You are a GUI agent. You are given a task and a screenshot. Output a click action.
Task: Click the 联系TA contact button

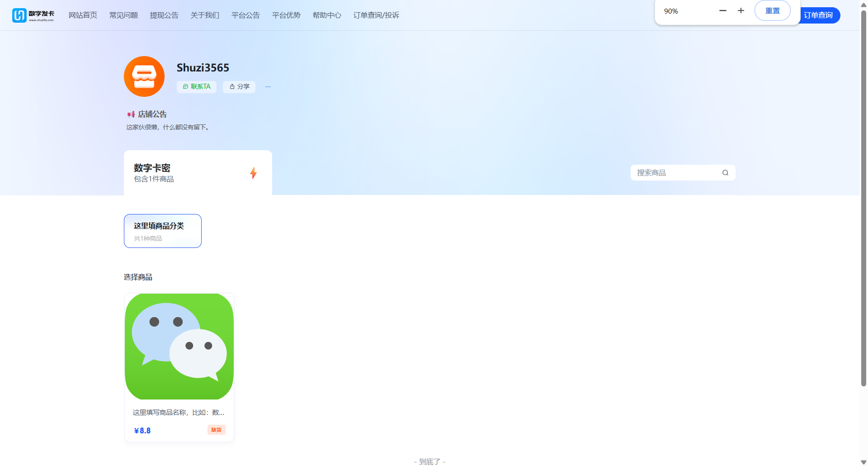coord(197,87)
